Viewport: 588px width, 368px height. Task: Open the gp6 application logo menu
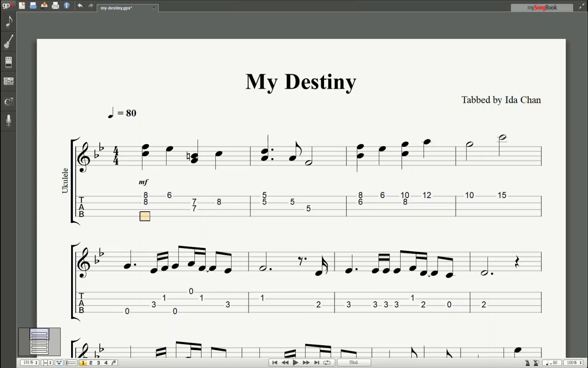coord(8,5)
